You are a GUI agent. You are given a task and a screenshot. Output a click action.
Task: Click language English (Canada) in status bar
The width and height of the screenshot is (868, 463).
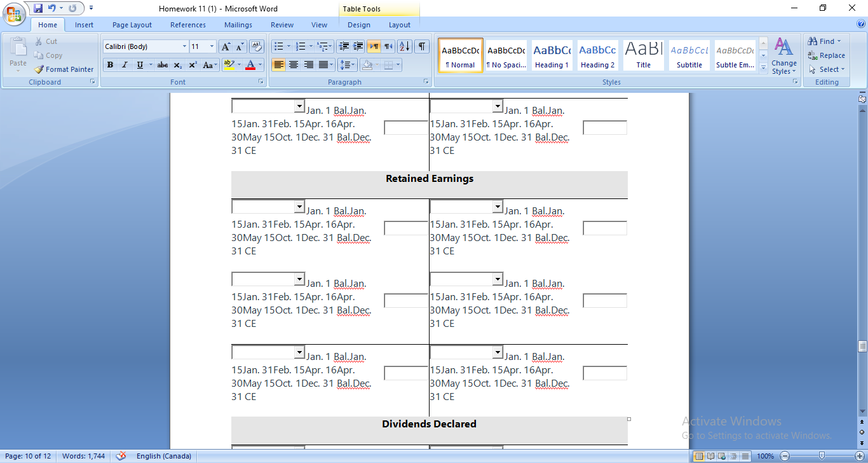coord(164,456)
